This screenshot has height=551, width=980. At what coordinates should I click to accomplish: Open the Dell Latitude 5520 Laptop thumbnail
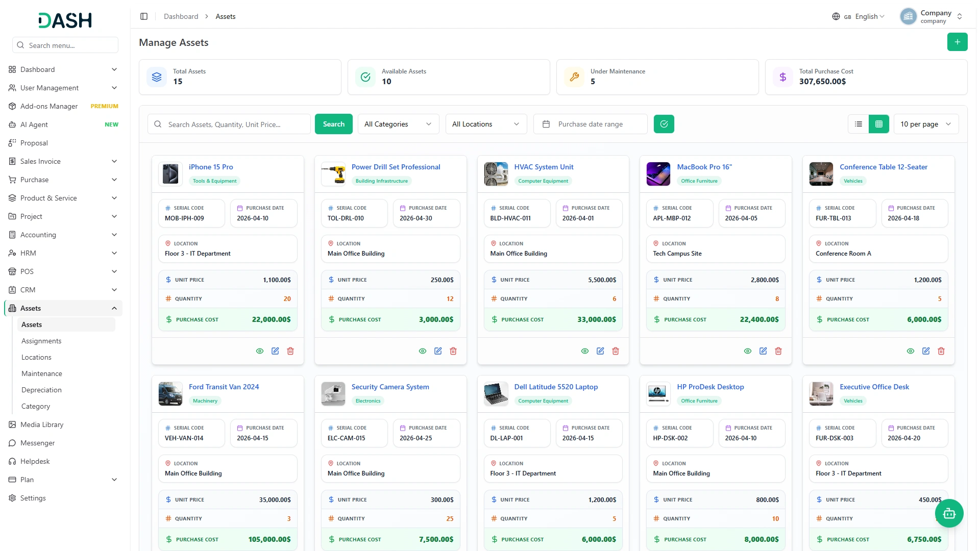tap(496, 394)
